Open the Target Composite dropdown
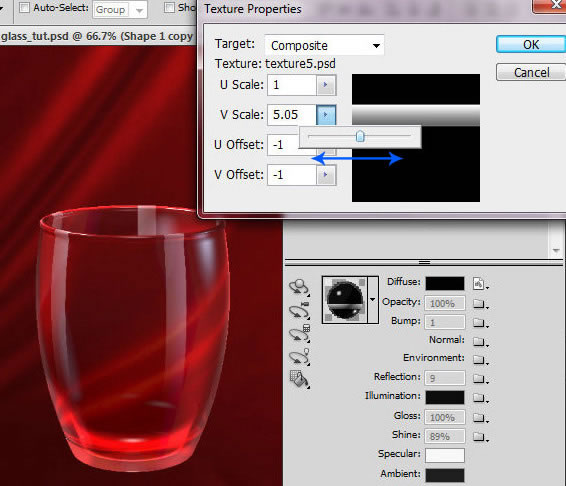566x486 pixels. point(324,45)
